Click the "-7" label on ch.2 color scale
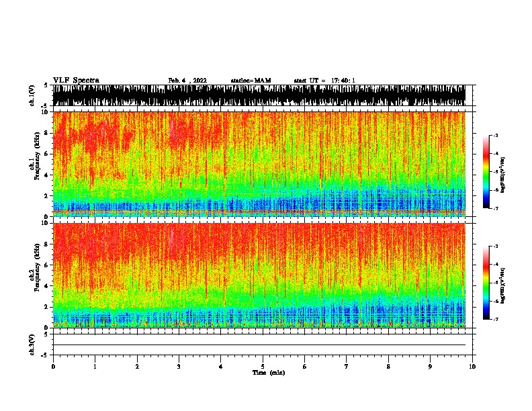Screen dimensions: 532x411 (495, 319)
